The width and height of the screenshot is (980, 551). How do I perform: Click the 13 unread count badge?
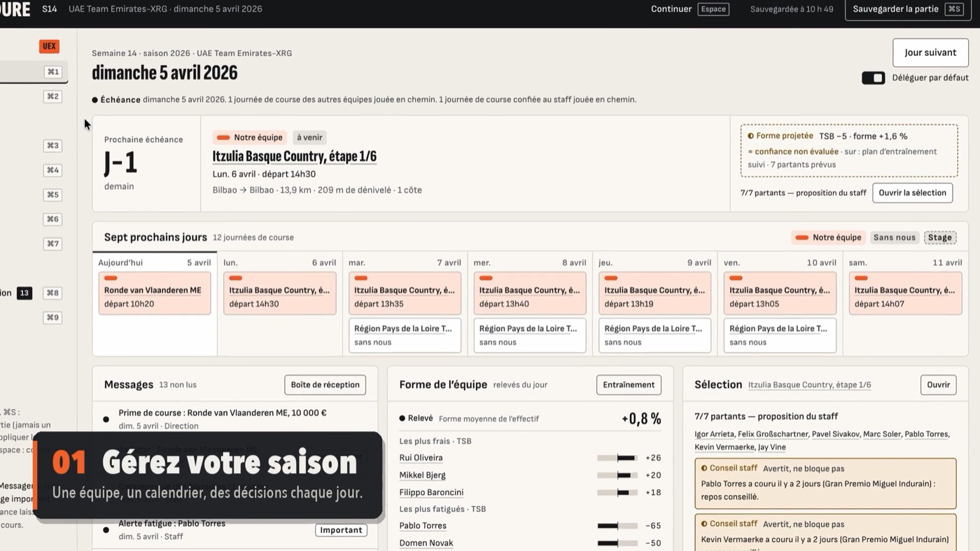tap(24, 293)
